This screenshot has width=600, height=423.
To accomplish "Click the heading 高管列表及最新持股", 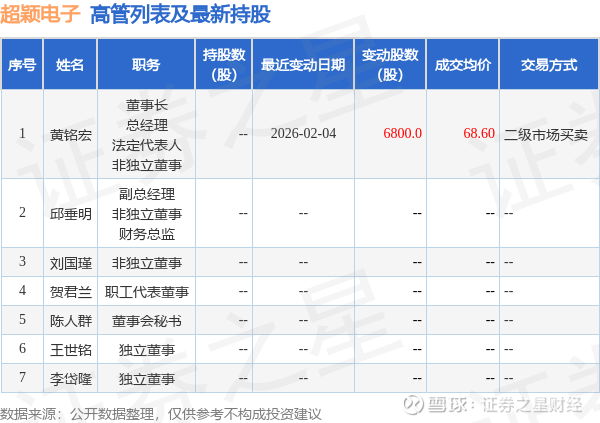I will 180,14.
